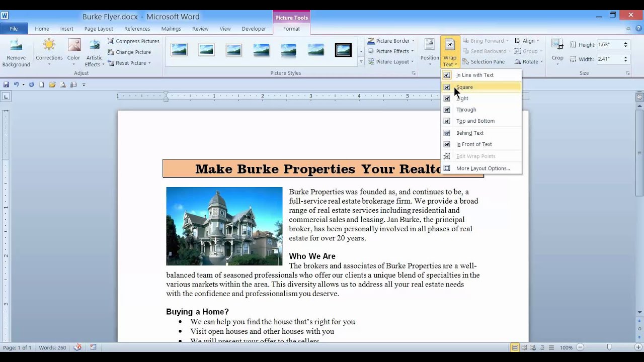Switch to the Home tab
644x362 pixels.
(42, 29)
